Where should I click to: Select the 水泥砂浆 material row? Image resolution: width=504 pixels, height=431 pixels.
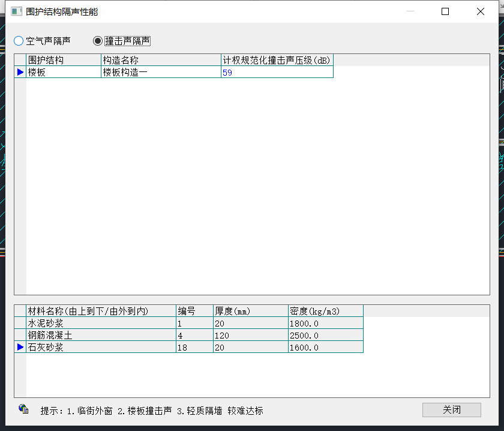tap(101, 323)
